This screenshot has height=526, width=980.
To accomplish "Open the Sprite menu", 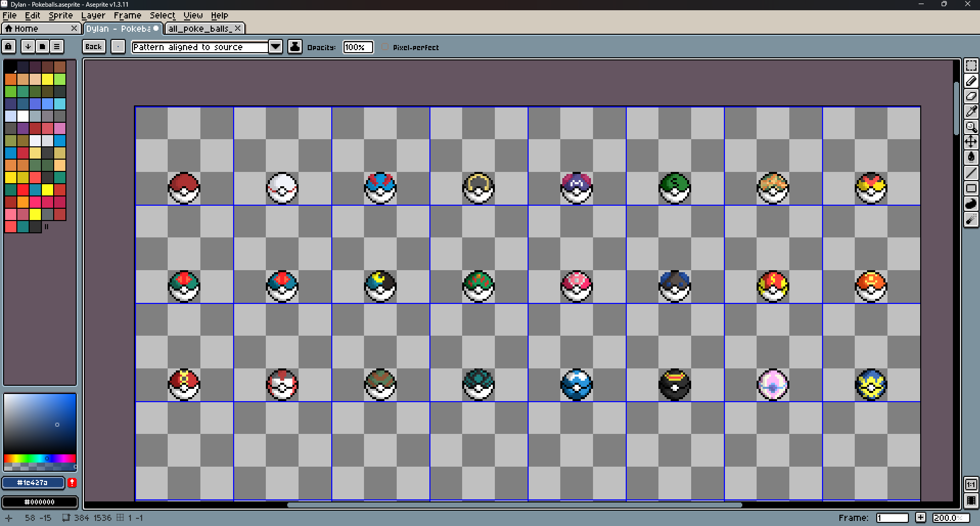I will [x=61, y=15].
